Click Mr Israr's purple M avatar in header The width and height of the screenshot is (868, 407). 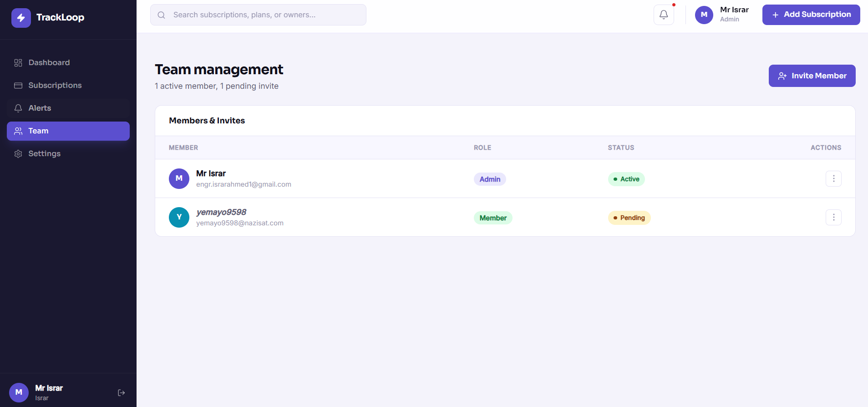[704, 15]
